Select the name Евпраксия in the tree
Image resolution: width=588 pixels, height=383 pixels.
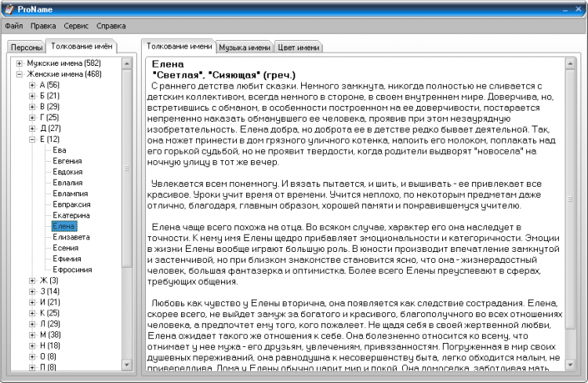tap(71, 205)
